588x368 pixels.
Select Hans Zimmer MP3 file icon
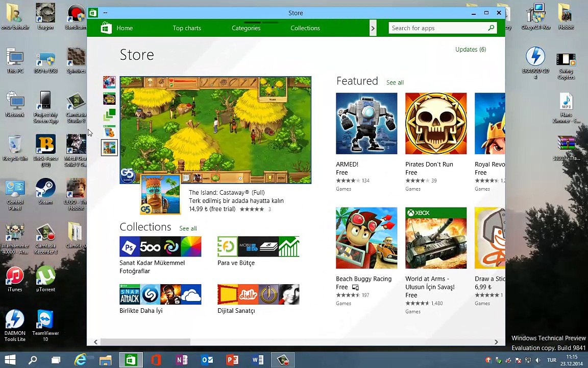(566, 108)
